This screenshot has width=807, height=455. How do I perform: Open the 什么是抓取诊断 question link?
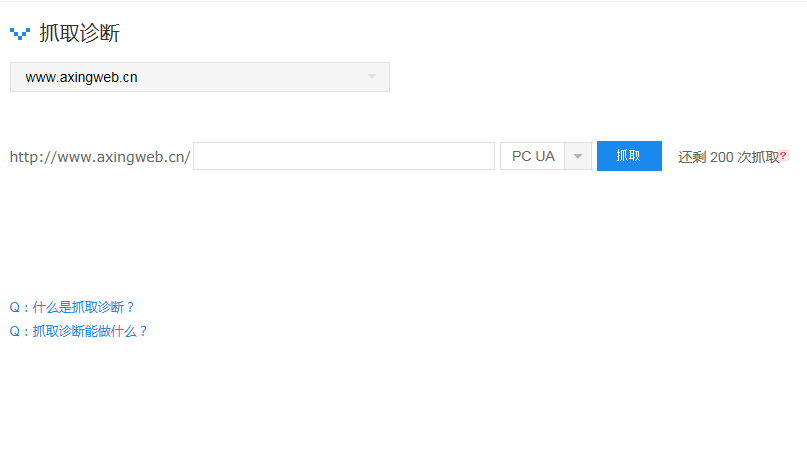pyautogui.click(x=72, y=307)
